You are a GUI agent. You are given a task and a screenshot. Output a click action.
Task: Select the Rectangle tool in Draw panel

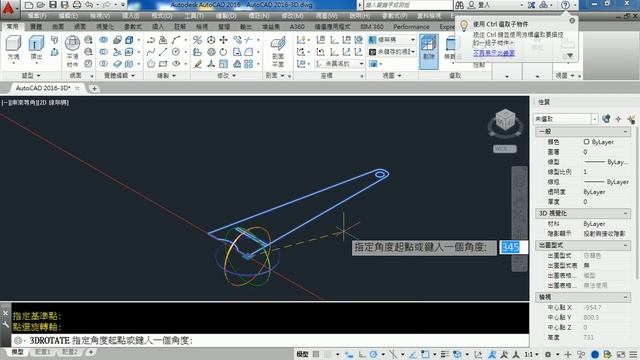163,64
